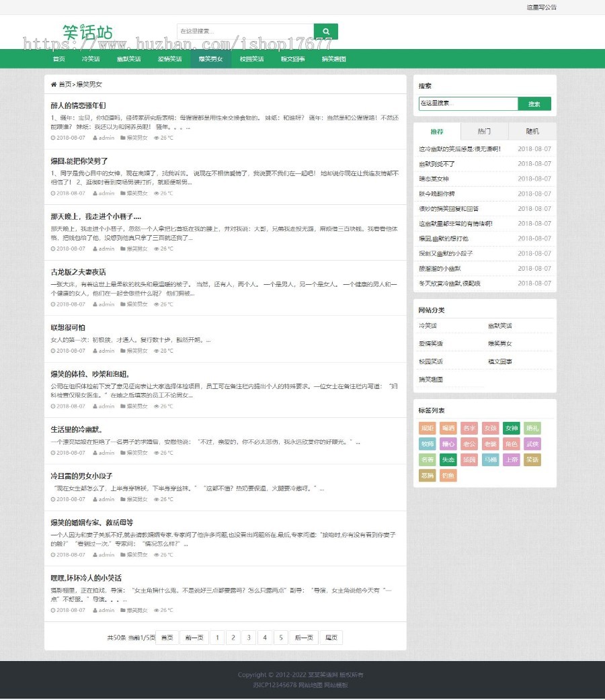Click 爆笑男女 in the breadcrumb
Viewport: 605px width, 700px height.
point(89,85)
